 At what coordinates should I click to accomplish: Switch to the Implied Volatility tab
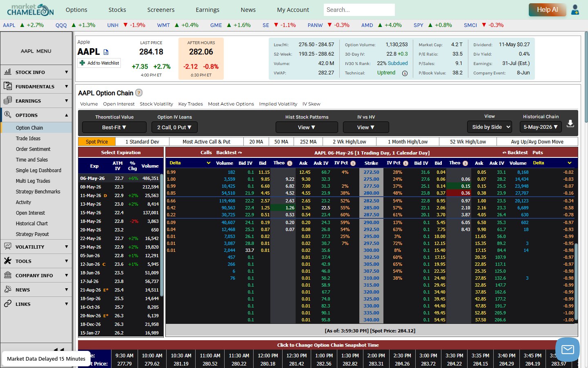(278, 104)
